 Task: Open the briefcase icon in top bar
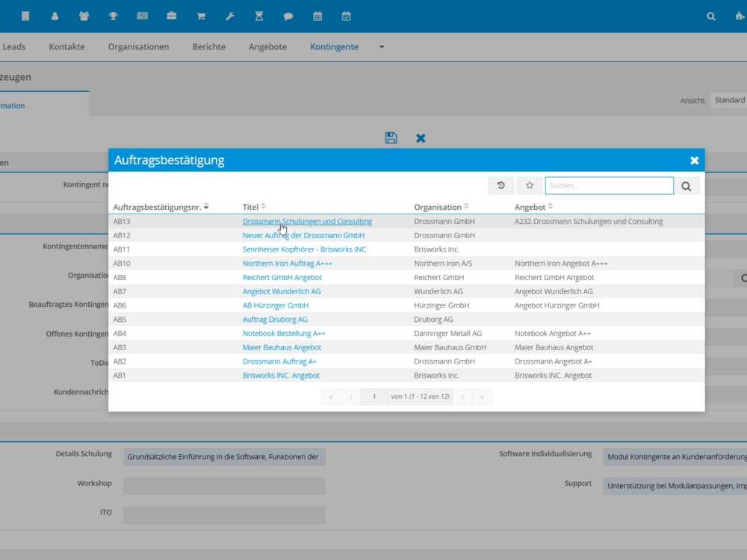click(x=172, y=16)
